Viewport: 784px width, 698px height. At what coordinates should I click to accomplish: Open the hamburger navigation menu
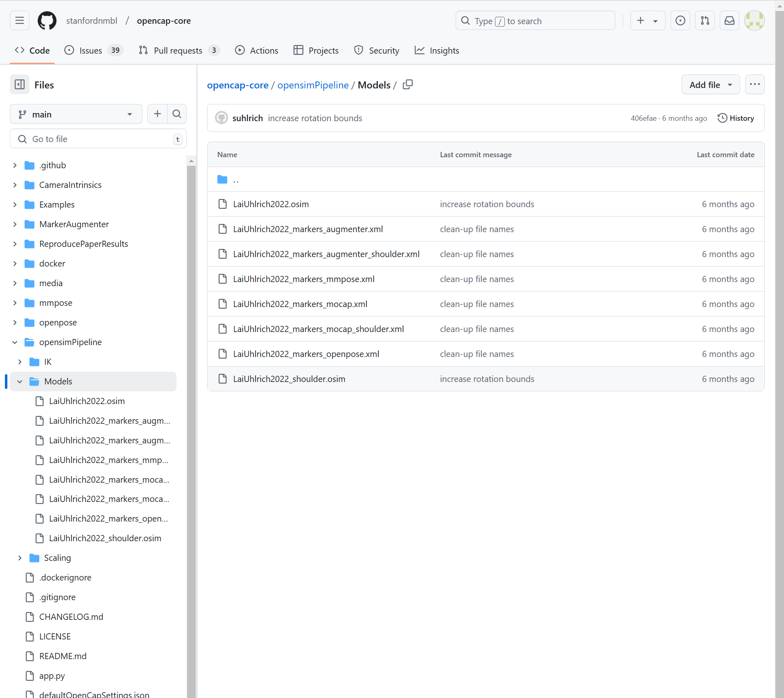pyautogui.click(x=20, y=20)
